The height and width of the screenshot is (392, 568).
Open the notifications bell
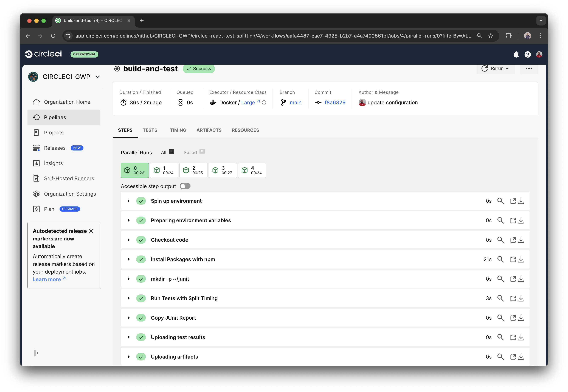click(x=516, y=55)
